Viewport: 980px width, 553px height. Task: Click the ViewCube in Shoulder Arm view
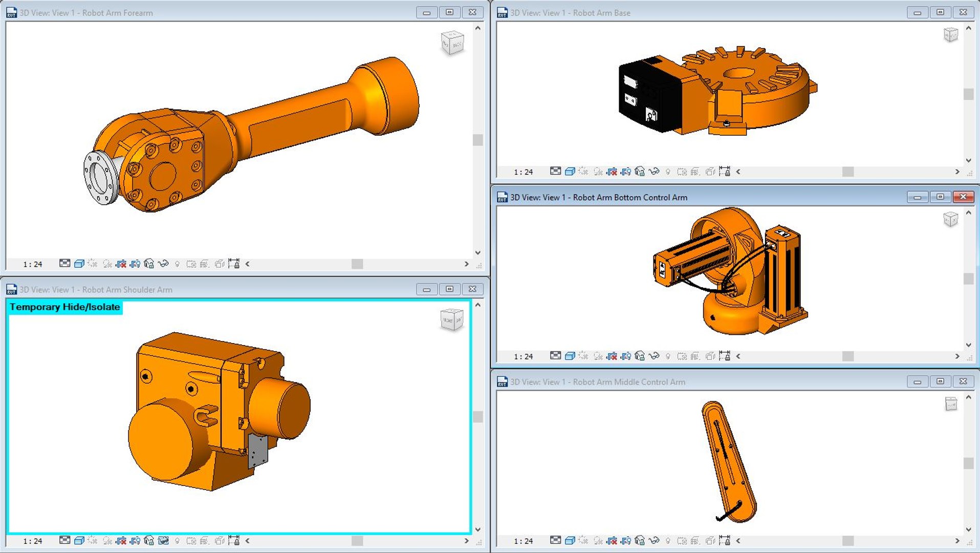[x=452, y=320]
